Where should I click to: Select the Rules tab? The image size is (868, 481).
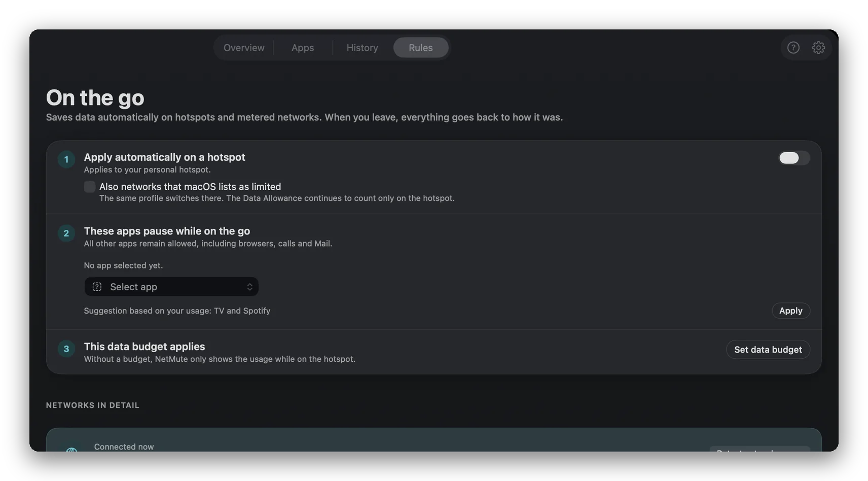pos(421,48)
